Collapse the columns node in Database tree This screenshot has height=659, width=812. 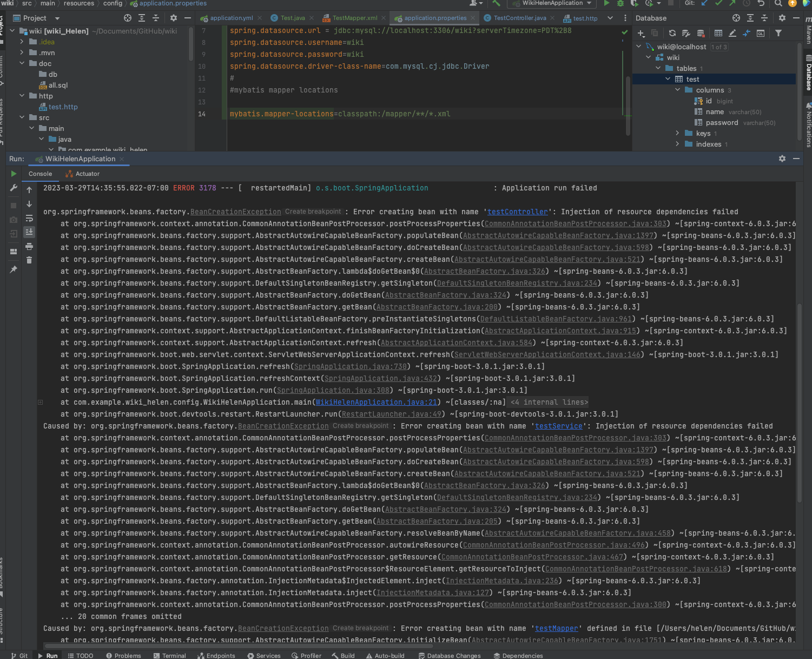(678, 90)
